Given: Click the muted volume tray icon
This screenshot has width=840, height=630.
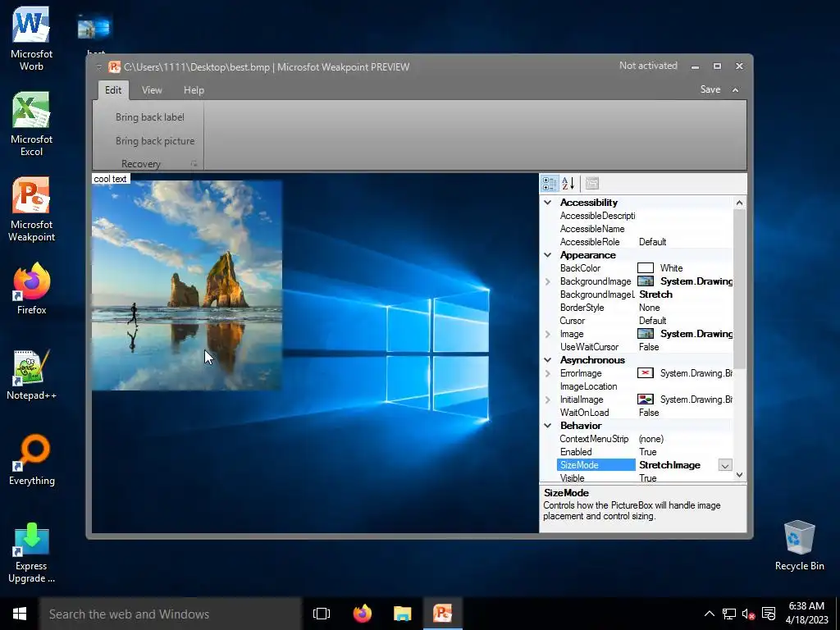Looking at the screenshot, I should (748, 614).
